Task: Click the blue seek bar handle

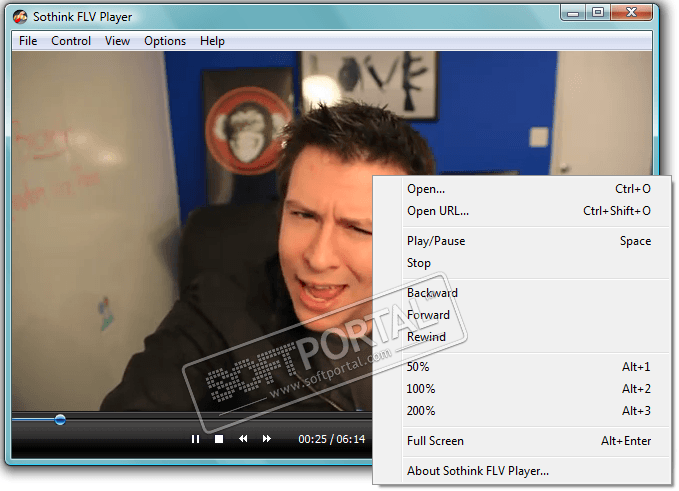Action: click(60, 420)
